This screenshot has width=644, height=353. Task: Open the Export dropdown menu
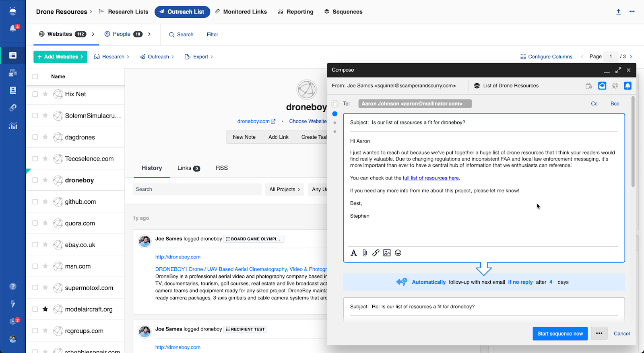tap(198, 57)
